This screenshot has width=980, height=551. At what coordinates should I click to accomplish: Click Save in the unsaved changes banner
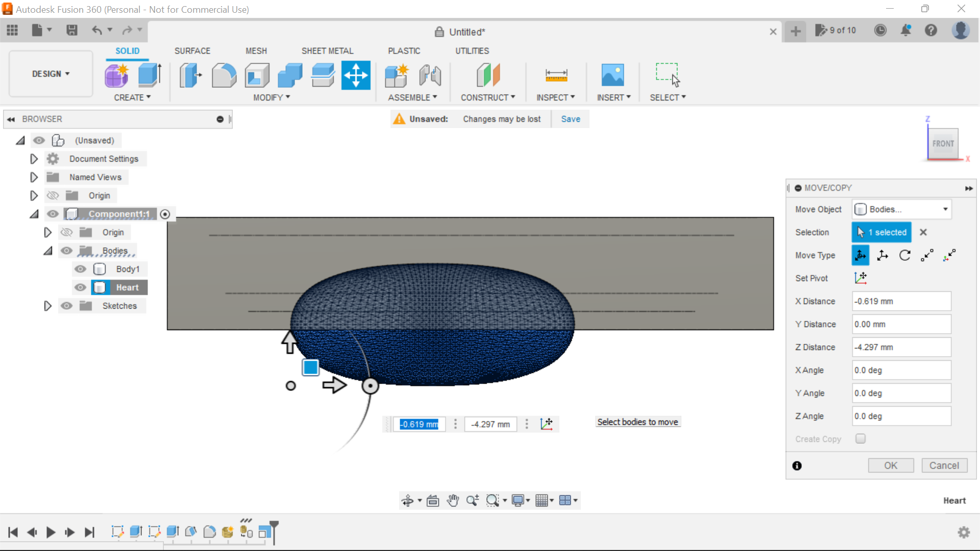pyautogui.click(x=570, y=119)
